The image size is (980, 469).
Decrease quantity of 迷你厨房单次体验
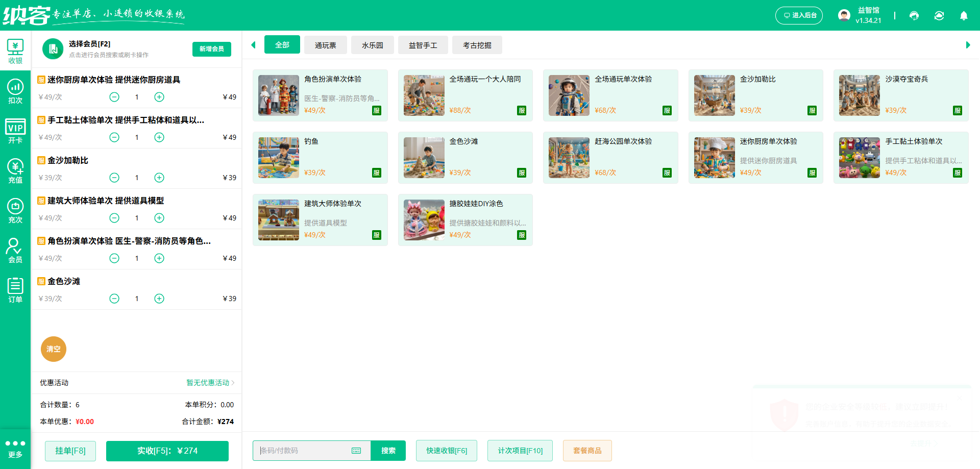click(x=114, y=97)
